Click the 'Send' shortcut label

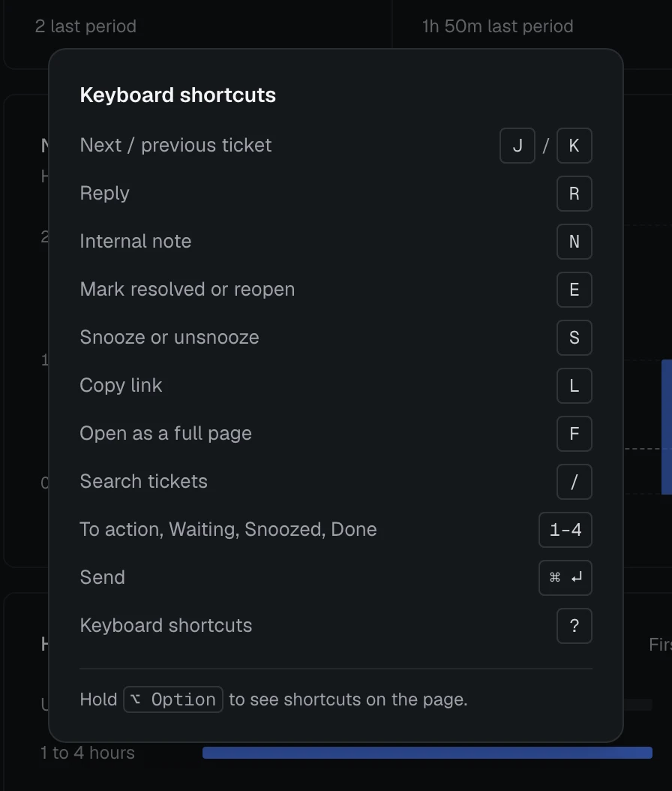[102, 578]
